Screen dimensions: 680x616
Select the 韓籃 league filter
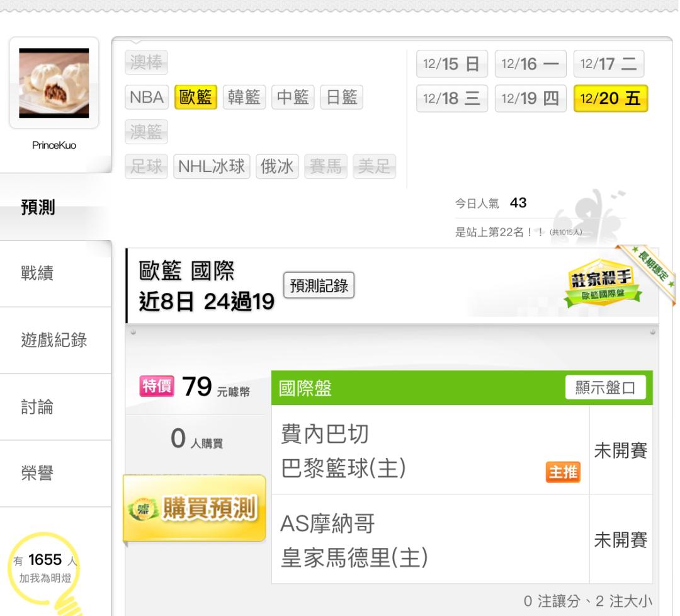coord(244,97)
